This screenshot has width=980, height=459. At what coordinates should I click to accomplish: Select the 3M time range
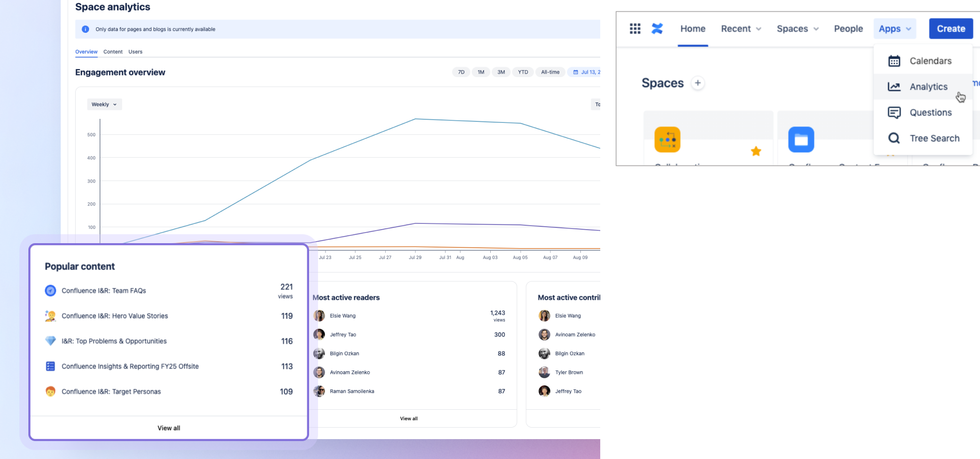click(501, 72)
